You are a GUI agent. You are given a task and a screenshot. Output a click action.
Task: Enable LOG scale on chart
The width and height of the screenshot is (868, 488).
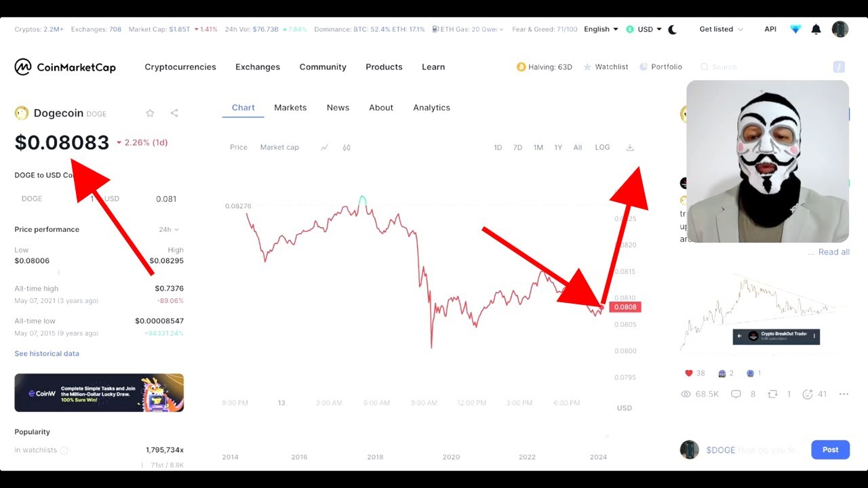[x=602, y=148]
